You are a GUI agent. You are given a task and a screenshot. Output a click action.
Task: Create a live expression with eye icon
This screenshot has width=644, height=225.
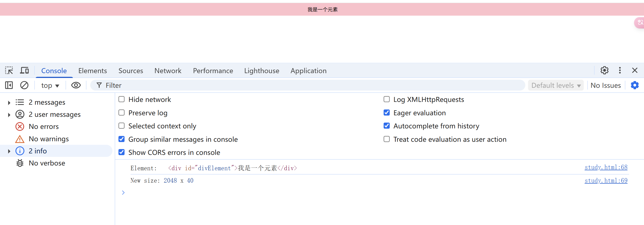click(x=76, y=85)
